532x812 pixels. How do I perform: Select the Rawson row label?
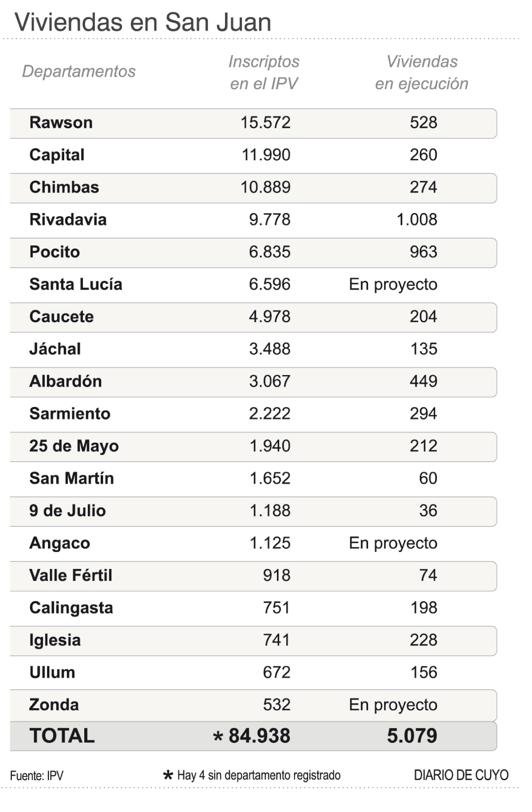click(x=61, y=122)
